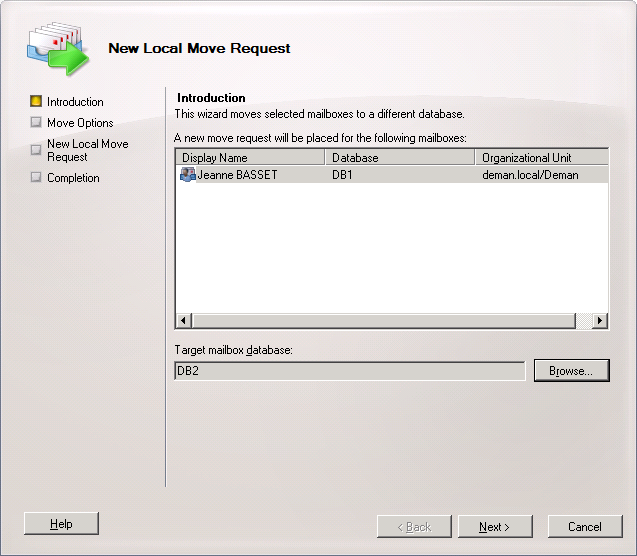Select New Local Move Request sidebar step
This screenshot has height=556, width=637.
88,150
